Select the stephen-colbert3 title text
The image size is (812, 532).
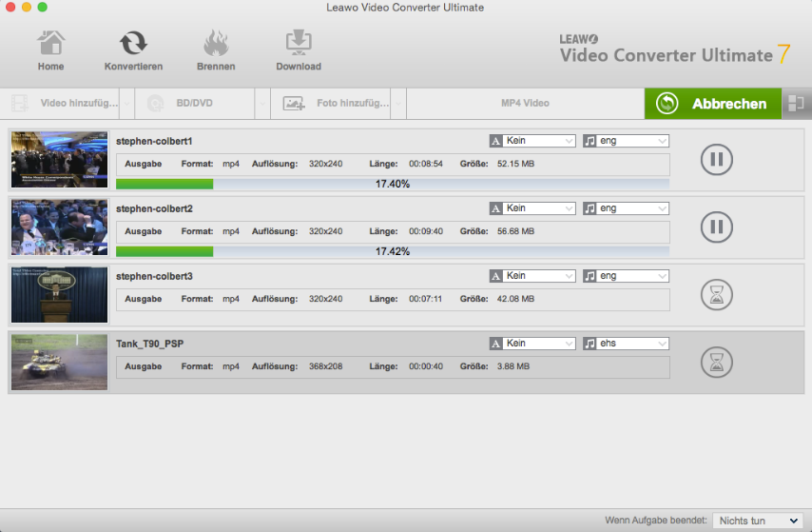click(x=154, y=276)
